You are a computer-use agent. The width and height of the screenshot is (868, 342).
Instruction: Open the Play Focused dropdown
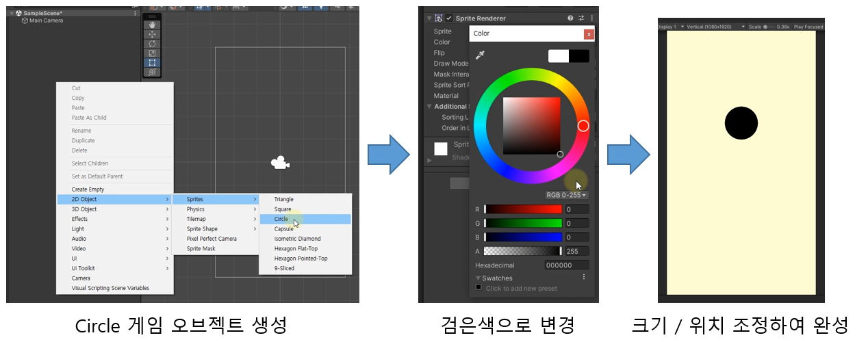click(x=808, y=27)
